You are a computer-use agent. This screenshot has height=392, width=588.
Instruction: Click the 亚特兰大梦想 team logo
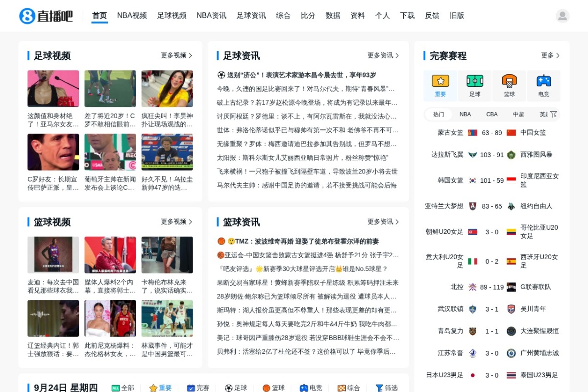click(472, 206)
